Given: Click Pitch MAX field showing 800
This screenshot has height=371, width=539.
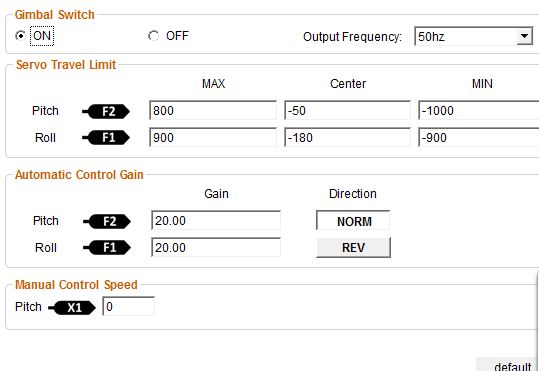Looking at the screenshot, I should click(213, 110).
